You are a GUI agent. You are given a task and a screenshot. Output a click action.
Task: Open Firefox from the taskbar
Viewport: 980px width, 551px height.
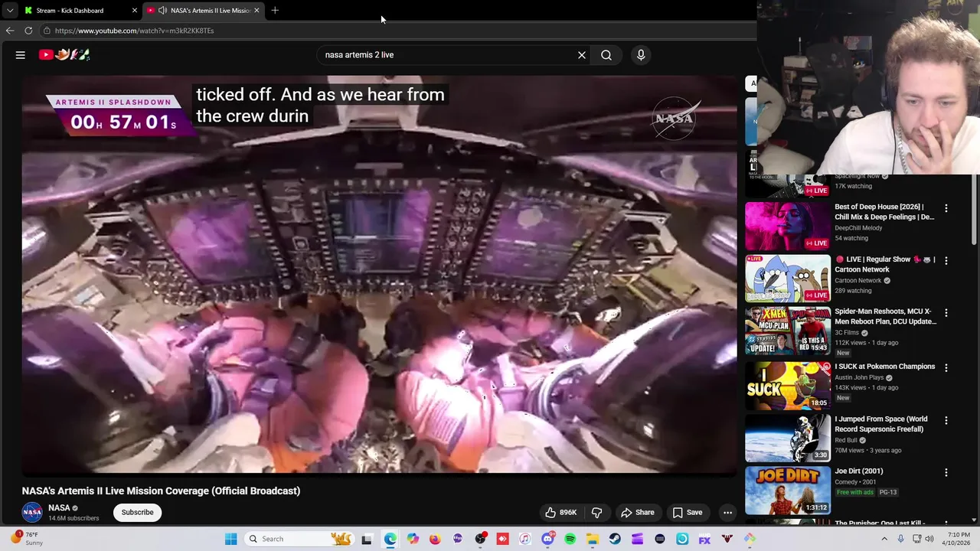pyautogui.click(x=435, y=539)
